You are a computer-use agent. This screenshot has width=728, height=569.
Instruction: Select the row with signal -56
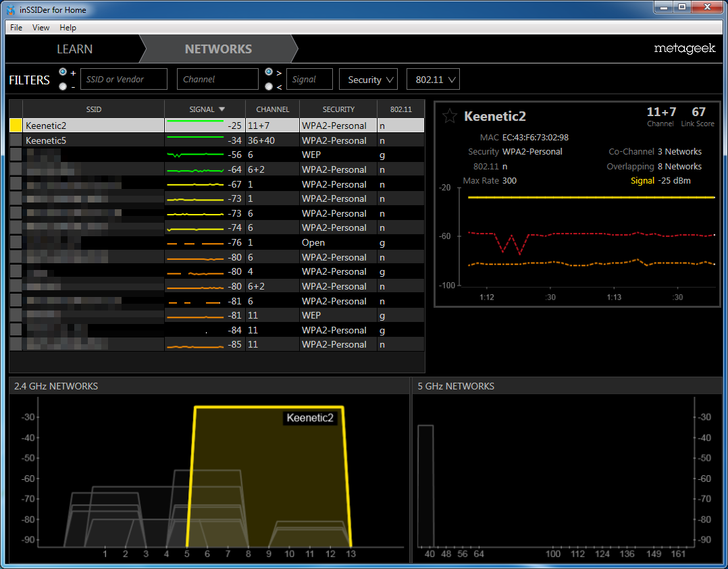217,155
